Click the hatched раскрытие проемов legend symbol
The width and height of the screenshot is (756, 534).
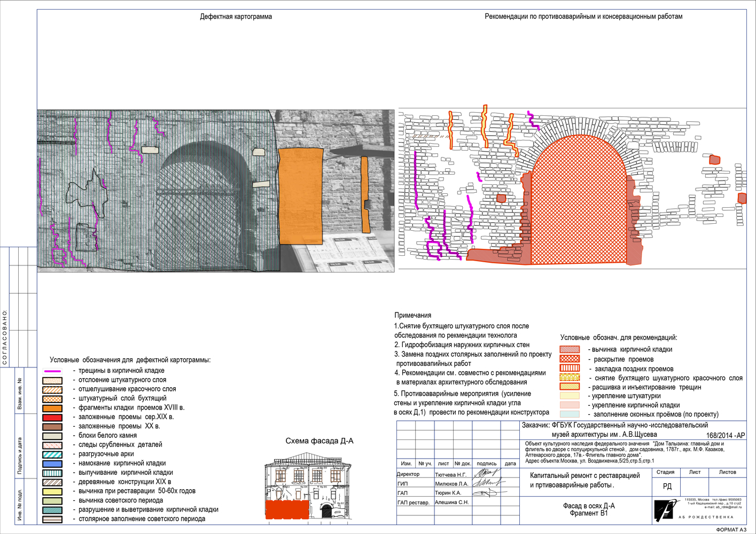(569, 359)
